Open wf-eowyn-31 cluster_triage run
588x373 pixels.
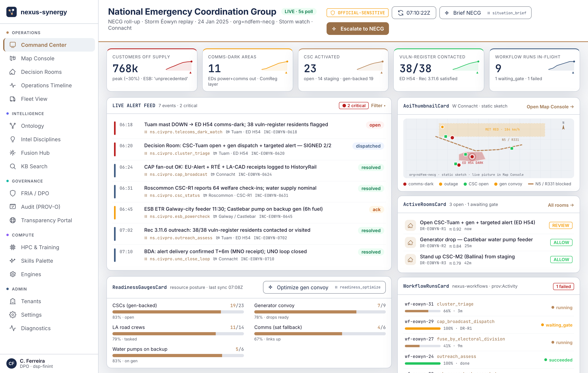[x=488, y=307]
